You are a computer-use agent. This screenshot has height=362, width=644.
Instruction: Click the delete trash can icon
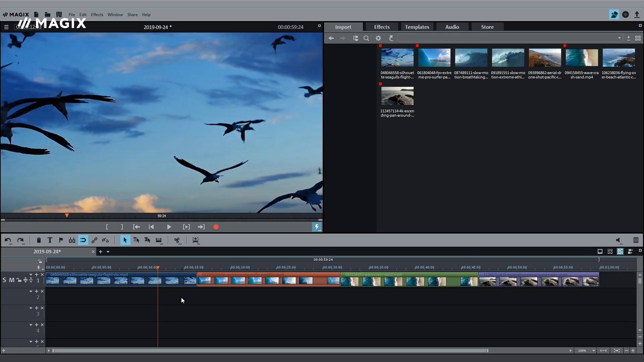pos(39,240)
